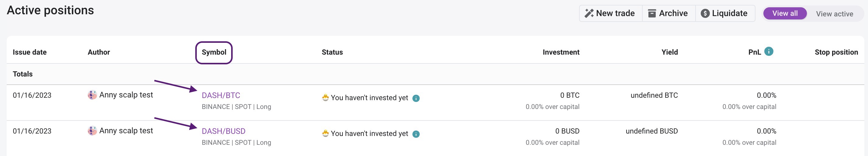Click the Yield column header
868x156 pixels.
(669, 52)
